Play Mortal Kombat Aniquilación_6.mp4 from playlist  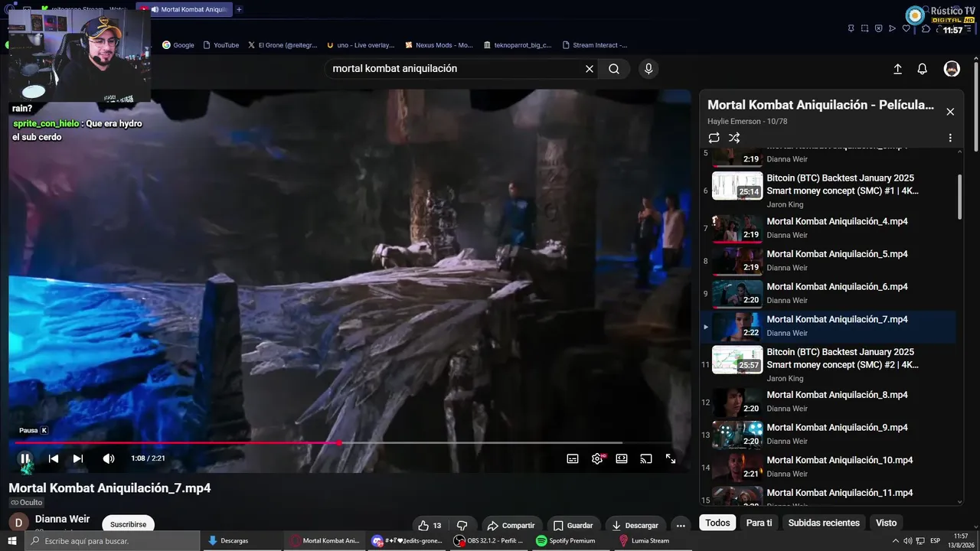[x=829, y=293]
